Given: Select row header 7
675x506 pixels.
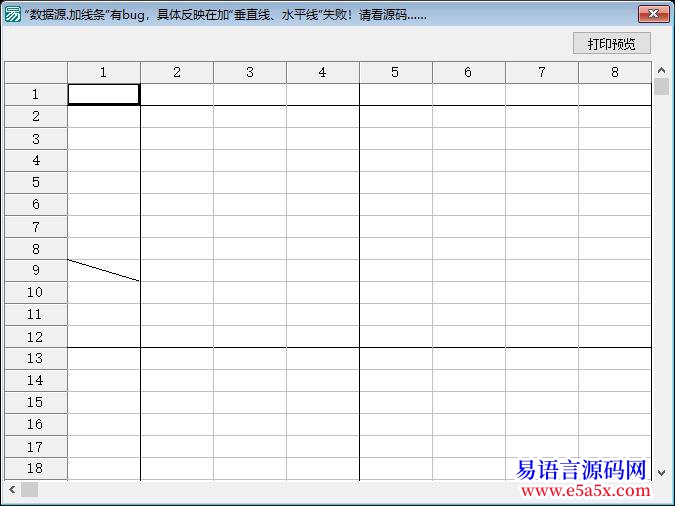Looking at the screenshot, I should 36,227.
